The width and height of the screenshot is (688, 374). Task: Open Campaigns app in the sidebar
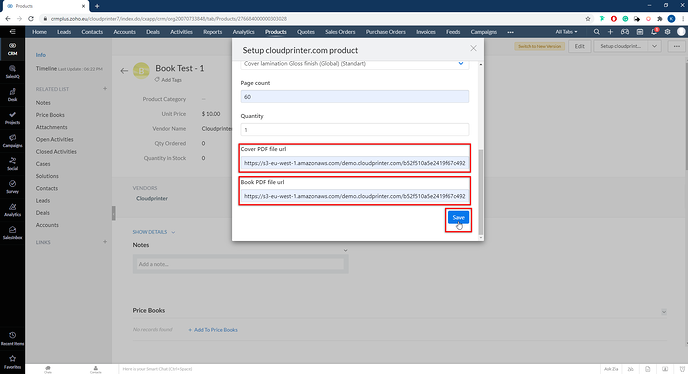12,140
